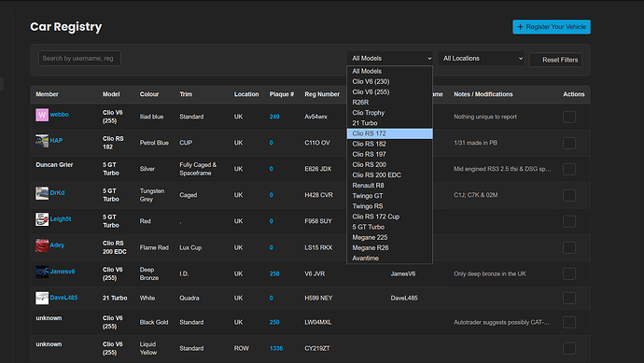644x363 pixels.
Task: Open Adey member profile link
Action: tap(57, 245)
